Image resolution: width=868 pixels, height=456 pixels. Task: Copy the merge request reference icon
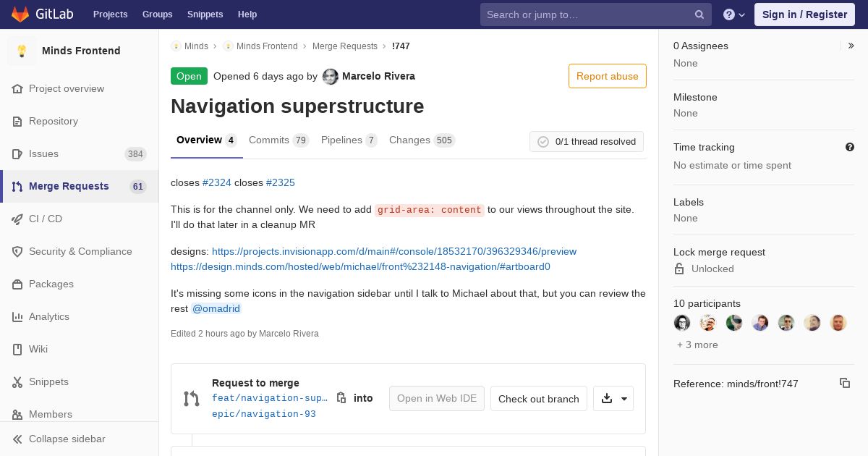[845, 383]
